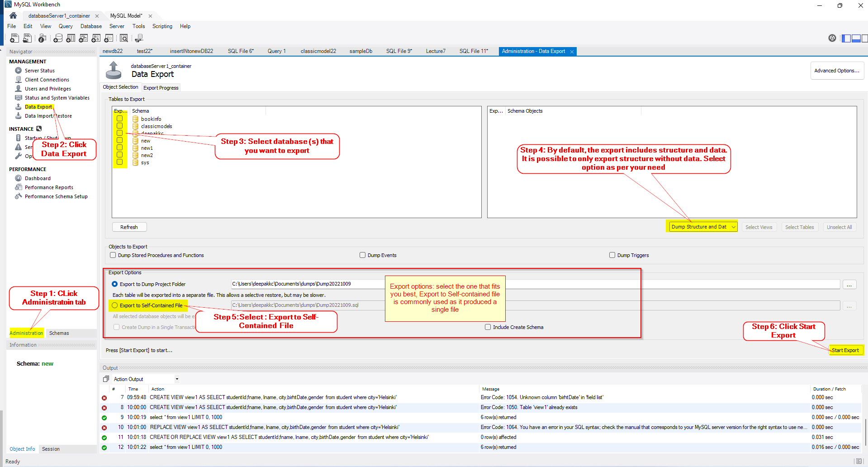Go to the Workbench home screen icon
868x467 pixels.
coord(13,15)
